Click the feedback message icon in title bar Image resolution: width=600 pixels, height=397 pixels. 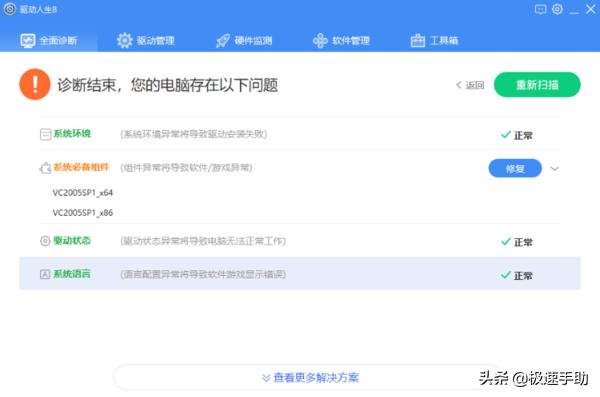point(540,9)
